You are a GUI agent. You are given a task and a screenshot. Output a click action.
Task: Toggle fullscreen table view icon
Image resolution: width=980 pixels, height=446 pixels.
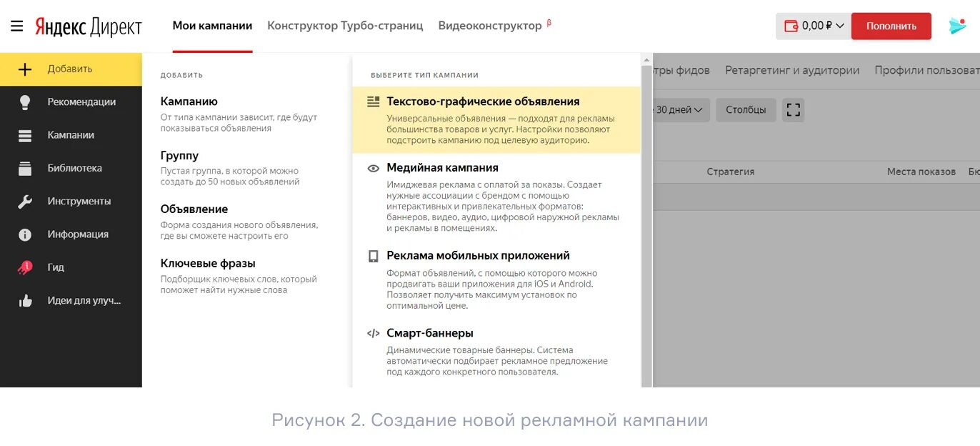(793, 110)
